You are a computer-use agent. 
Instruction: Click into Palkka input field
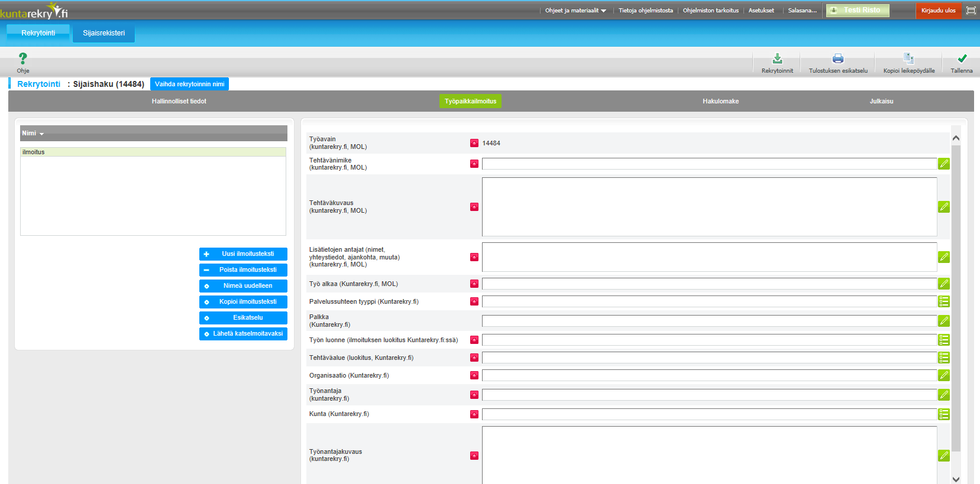(x=709, y=321)
